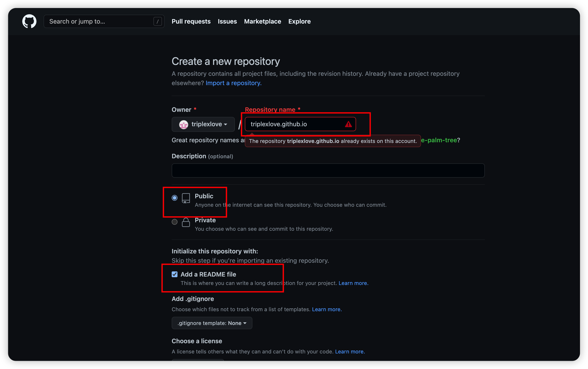Click the Private option label

tap(205, 220)
